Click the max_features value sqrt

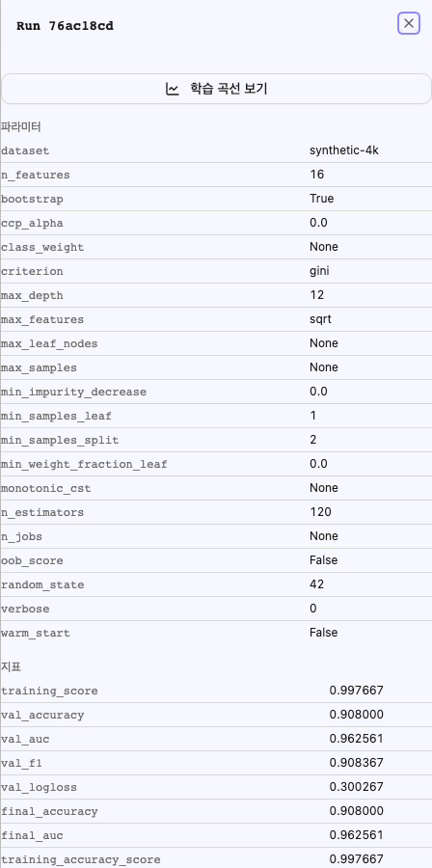coord(321,319)
